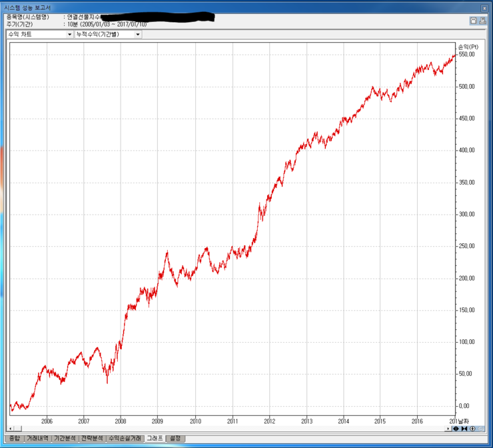Open the 기간분석 tab

click(65, 438)
